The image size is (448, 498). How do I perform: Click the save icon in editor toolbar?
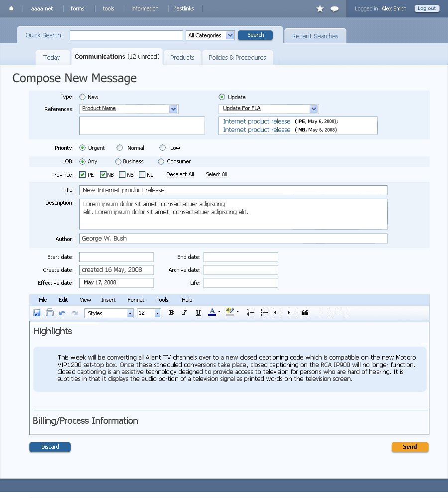point(37,313)
